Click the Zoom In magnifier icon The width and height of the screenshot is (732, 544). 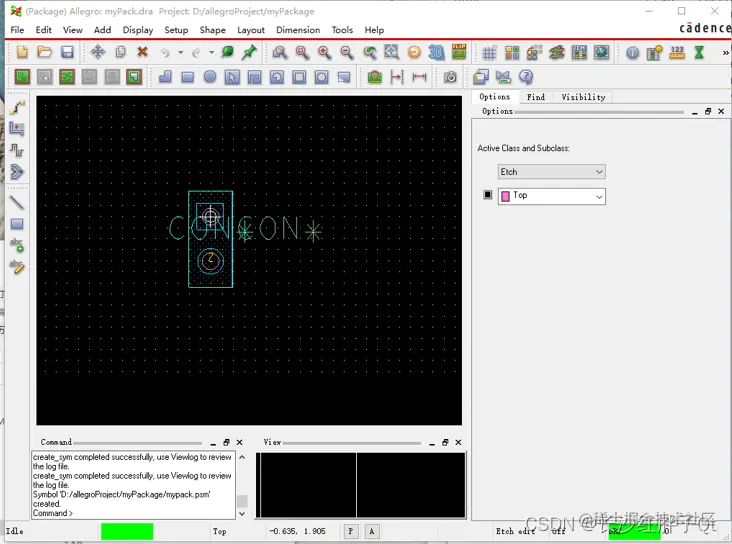click(324, 52)
